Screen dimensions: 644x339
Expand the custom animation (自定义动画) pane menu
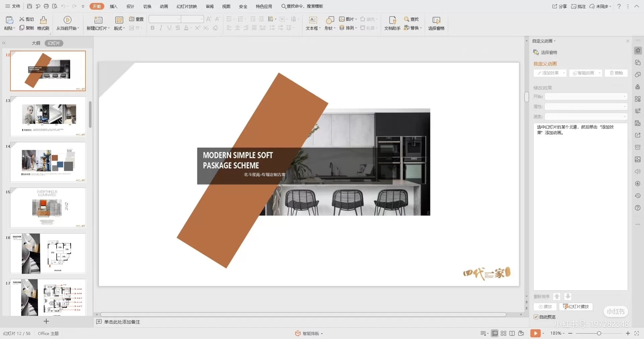click(544, 41)
